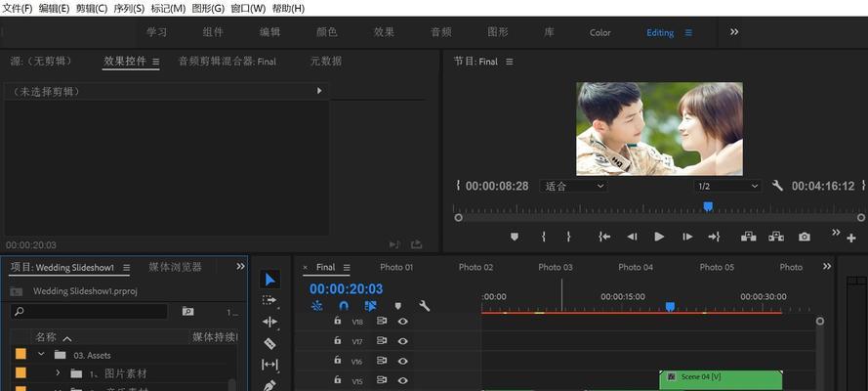Step back one frame

(x=632, y=237)
